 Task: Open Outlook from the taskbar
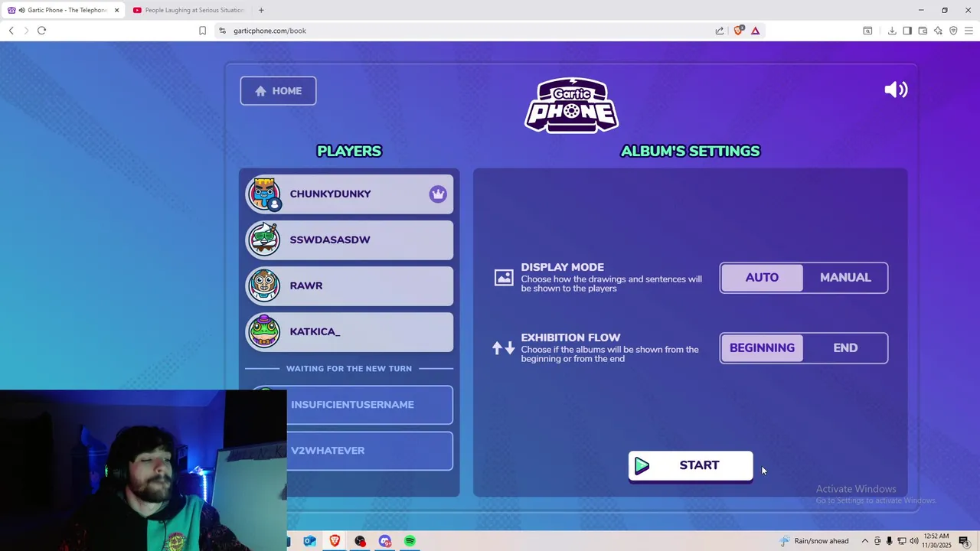click(x=310, y=541)
